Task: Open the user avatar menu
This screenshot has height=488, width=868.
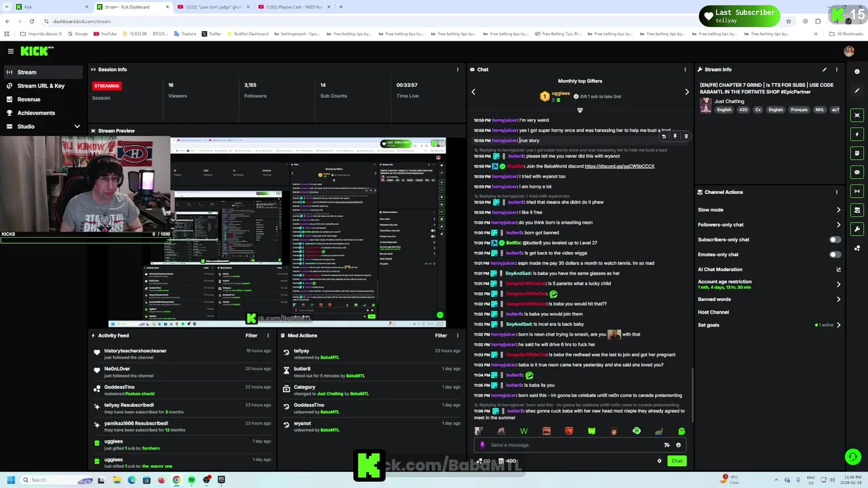Action: [x=849, y=51]
